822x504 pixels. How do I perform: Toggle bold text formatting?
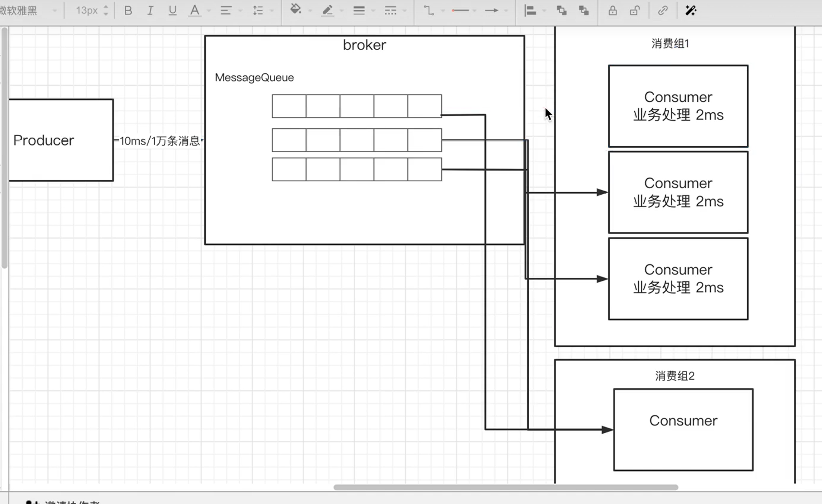point(128,10)
